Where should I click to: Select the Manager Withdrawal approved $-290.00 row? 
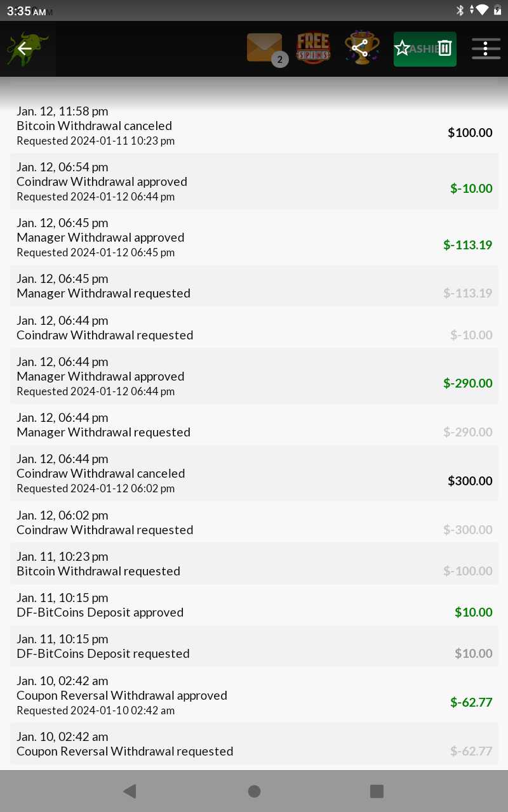(x=254, y=376)
